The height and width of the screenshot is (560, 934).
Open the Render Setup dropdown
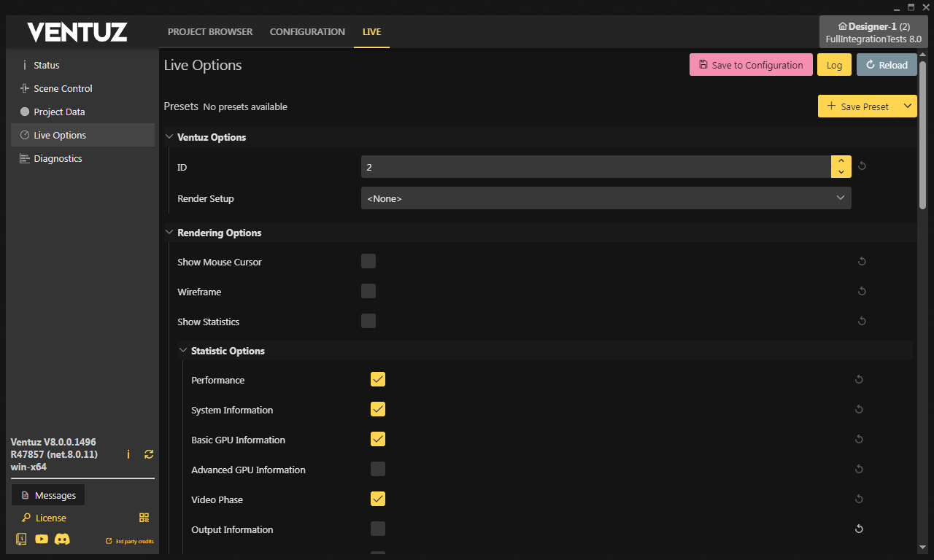[606, 198]
